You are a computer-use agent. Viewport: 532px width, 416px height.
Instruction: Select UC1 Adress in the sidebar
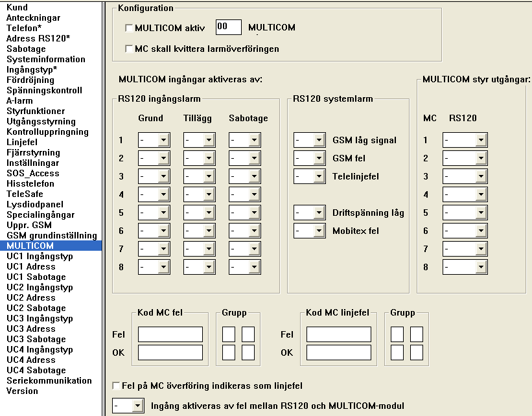point(31,266)
